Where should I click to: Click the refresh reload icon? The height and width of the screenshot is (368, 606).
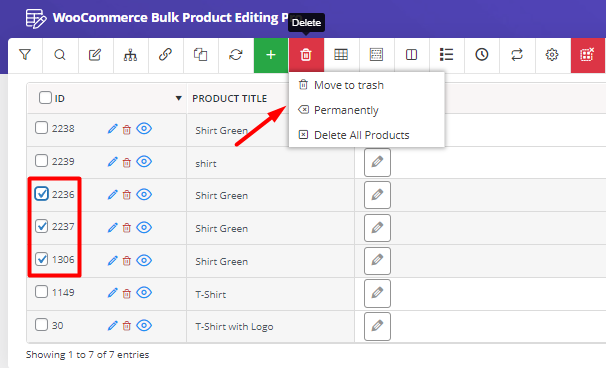[235, 55]
